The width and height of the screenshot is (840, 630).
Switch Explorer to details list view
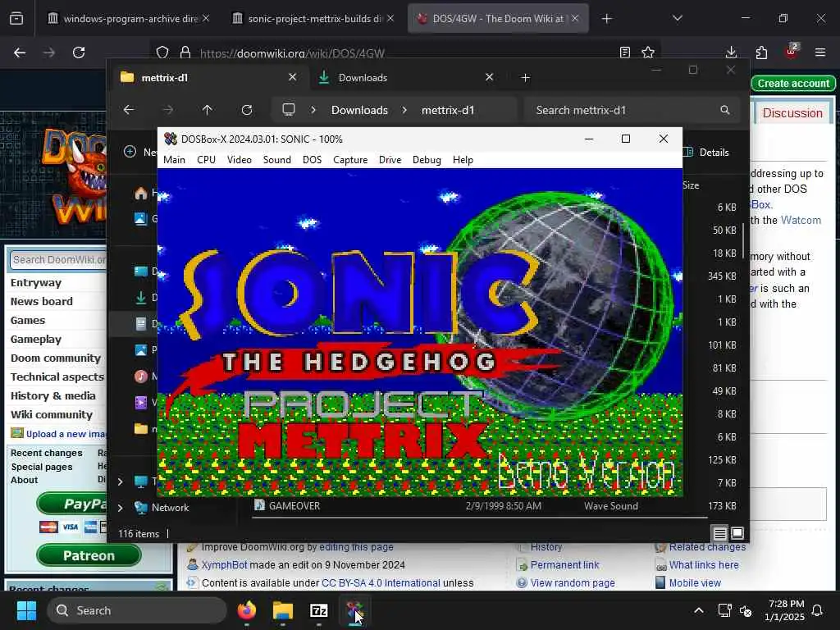pos(719,533)
